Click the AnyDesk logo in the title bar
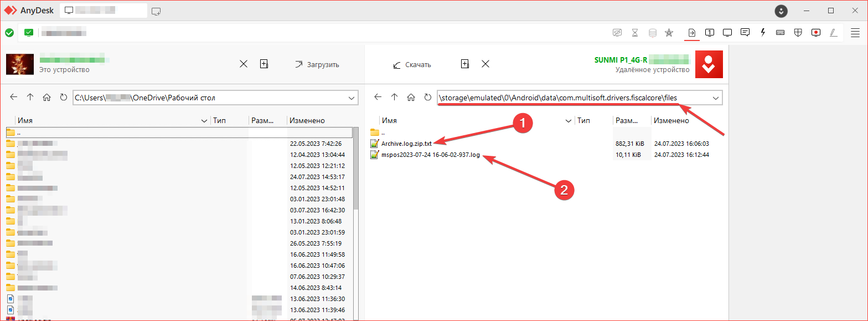 click(x=11, y=11)
